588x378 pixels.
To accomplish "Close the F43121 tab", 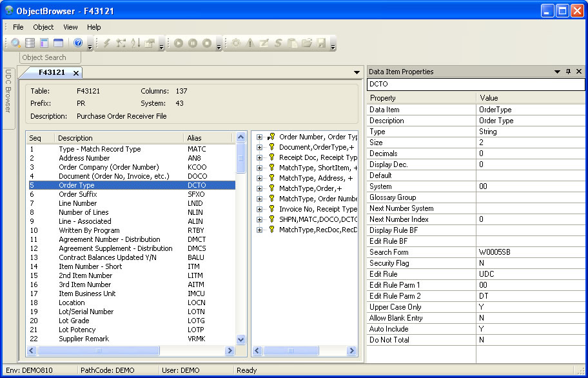I will point(76,73).
